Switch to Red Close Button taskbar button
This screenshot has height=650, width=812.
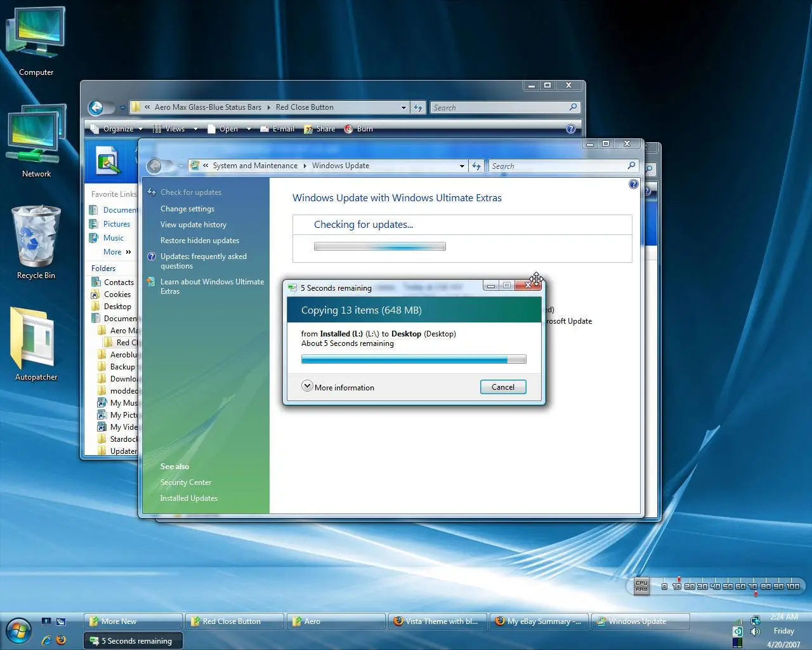(235, 621)
